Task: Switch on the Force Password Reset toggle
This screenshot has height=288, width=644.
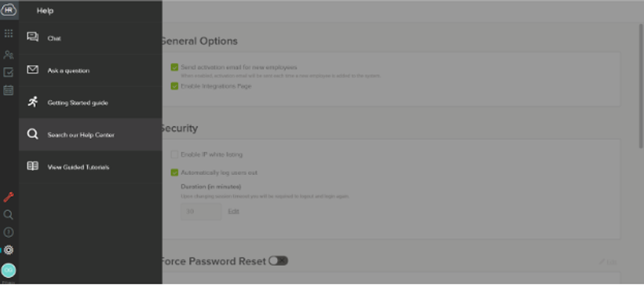Action: pos(278,261)
